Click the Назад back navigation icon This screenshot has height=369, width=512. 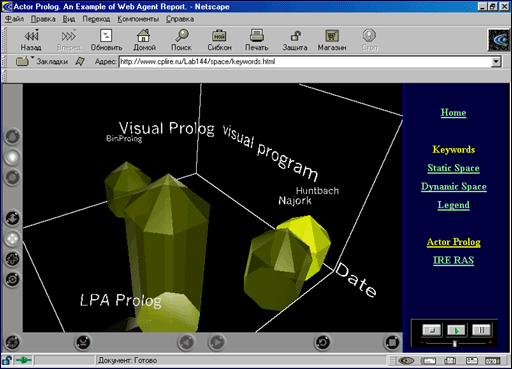pos(31,35)
